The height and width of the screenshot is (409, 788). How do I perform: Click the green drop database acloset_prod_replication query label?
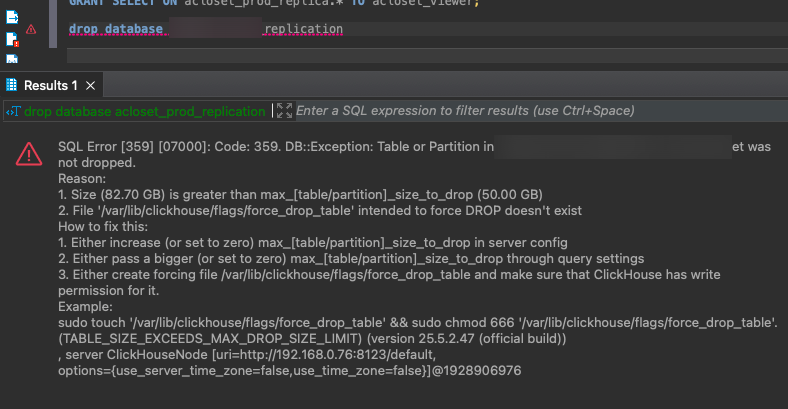144,111
